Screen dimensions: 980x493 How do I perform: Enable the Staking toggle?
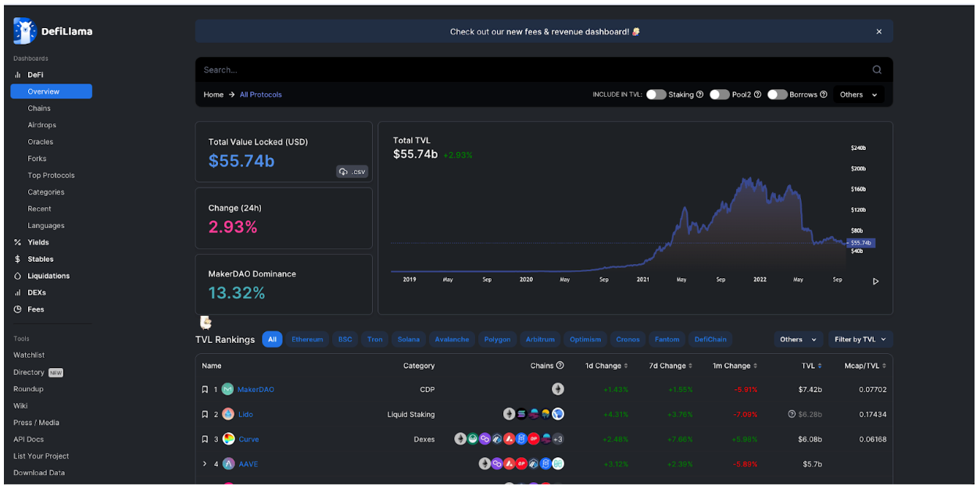(x=656, y=95)
